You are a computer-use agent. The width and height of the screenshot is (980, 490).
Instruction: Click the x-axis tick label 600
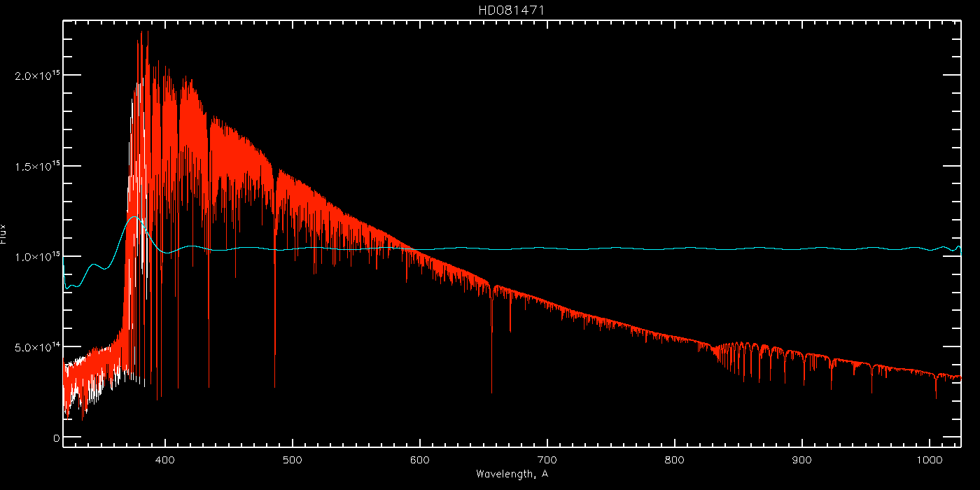tap(420, 460)
